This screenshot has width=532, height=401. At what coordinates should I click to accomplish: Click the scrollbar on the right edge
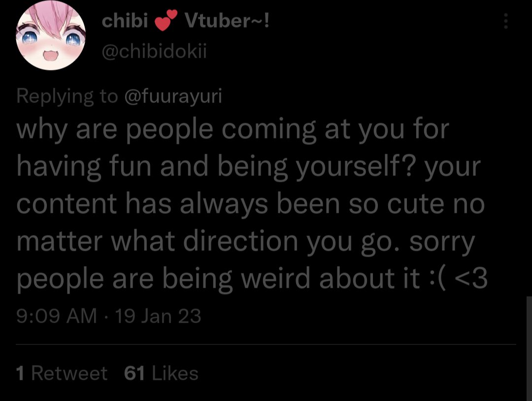click(x=529, y=345)
